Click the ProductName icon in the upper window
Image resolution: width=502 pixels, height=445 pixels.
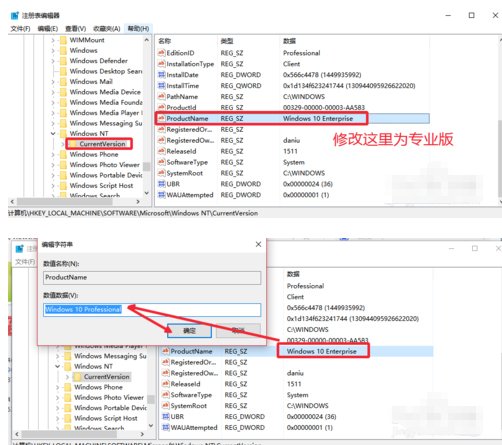click(x=161, y=118)
